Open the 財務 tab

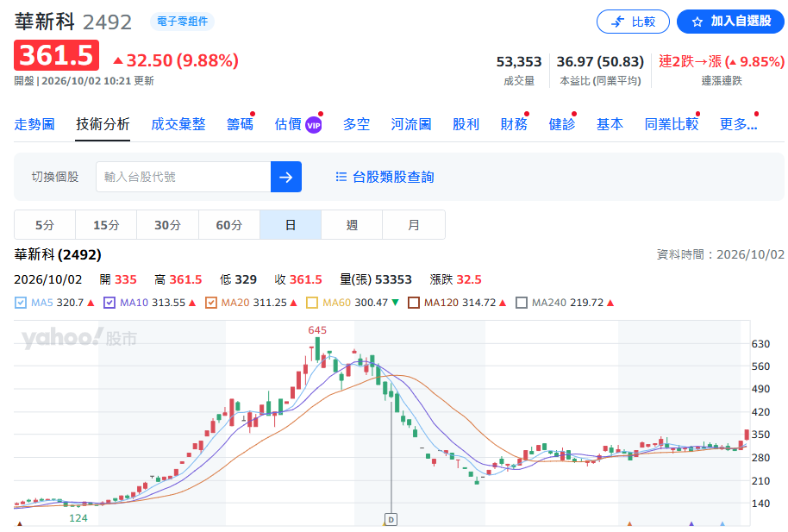coord(514,124)
